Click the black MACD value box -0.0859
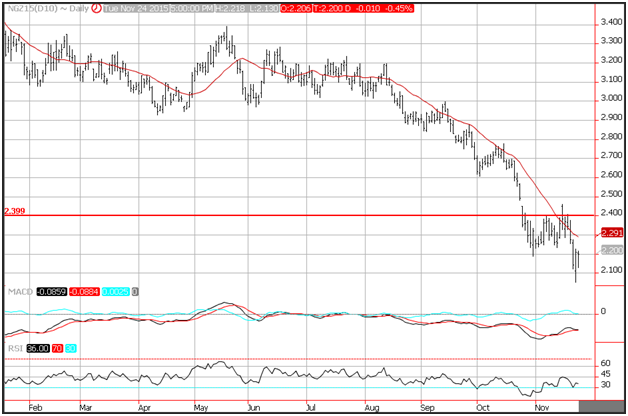Viewport: 628px width, 416px height. point(50,291)
